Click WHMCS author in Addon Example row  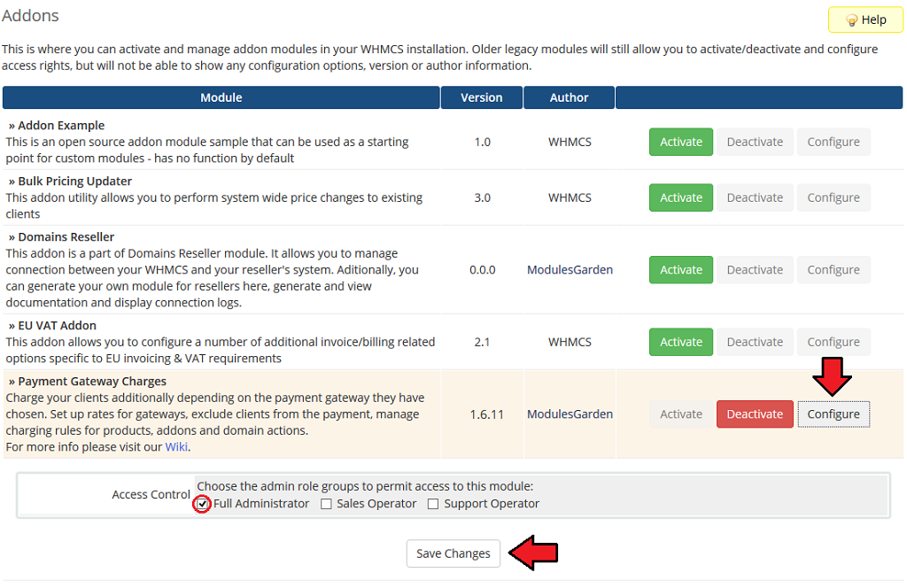(570, 142)
